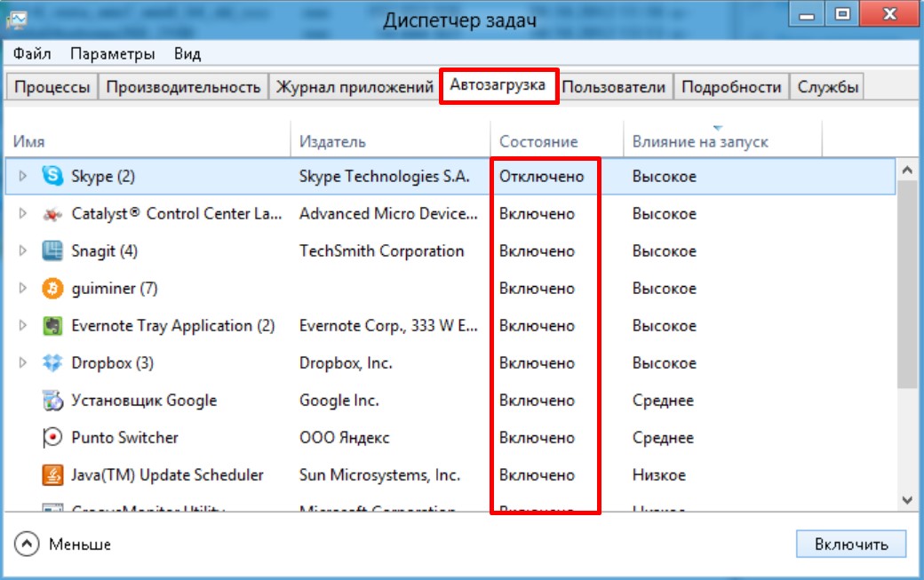
Task: Select the Автозагрузка tab
Action: (498, 85)
